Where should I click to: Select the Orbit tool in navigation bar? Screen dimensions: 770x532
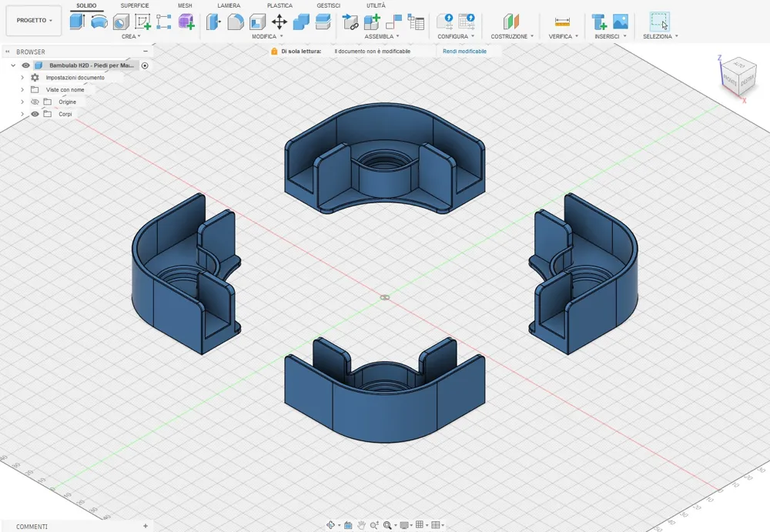pyautogui.click(x=331, y=525)
